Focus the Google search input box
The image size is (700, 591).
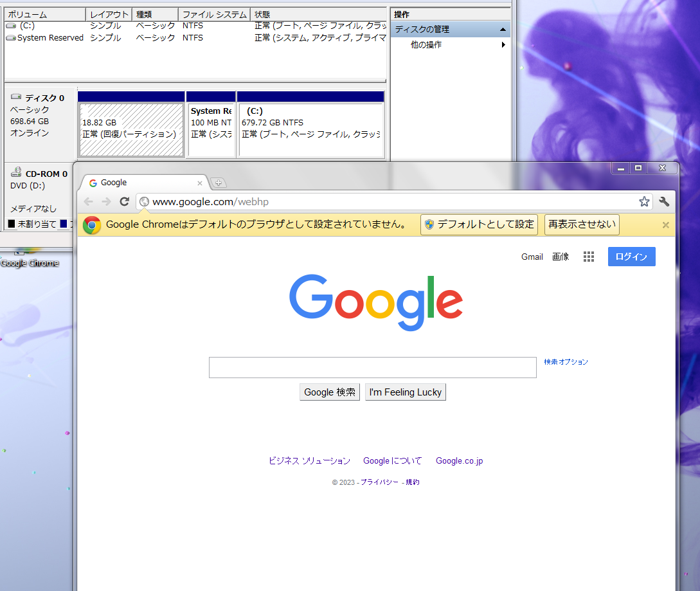point(373,368)
